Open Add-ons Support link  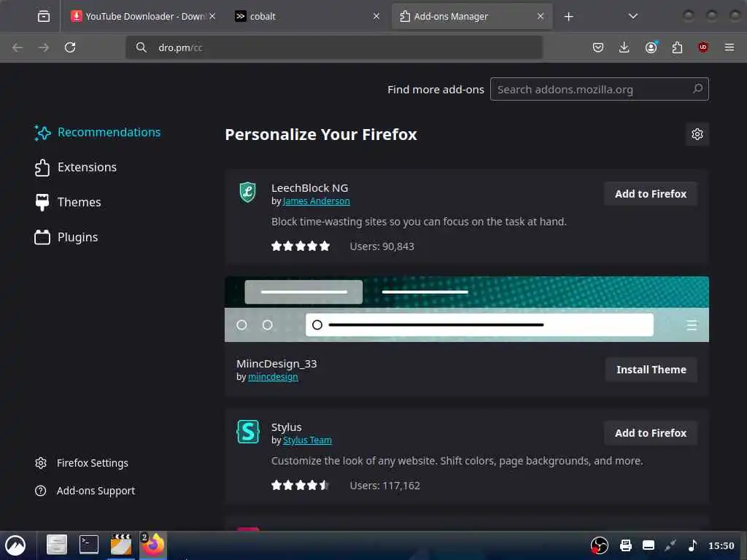tap(85, 491)
